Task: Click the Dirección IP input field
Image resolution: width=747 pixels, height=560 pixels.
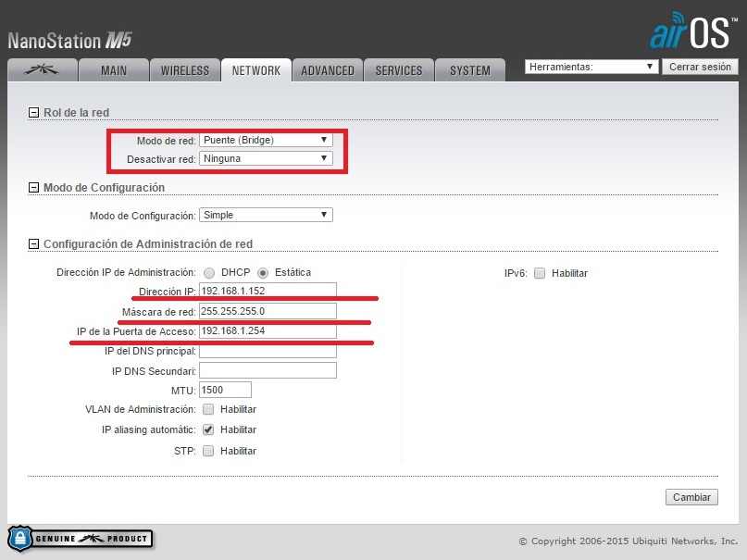Action: 268,291
